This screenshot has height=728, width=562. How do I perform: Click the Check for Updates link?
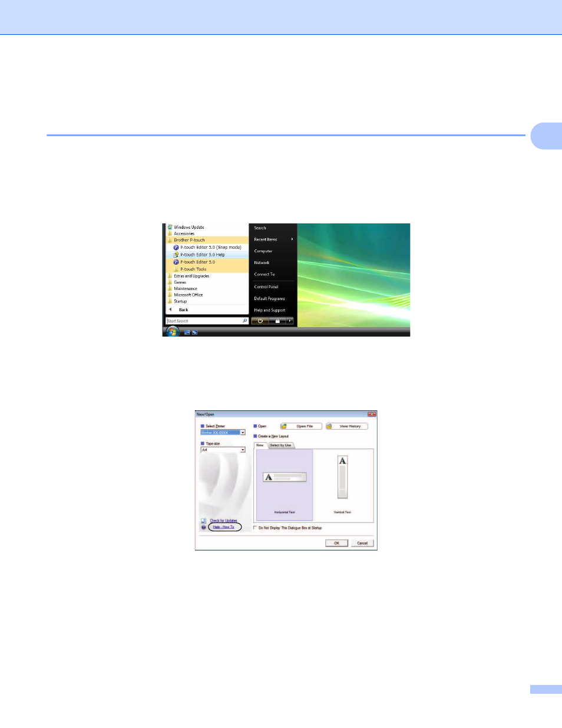point(223,521)
